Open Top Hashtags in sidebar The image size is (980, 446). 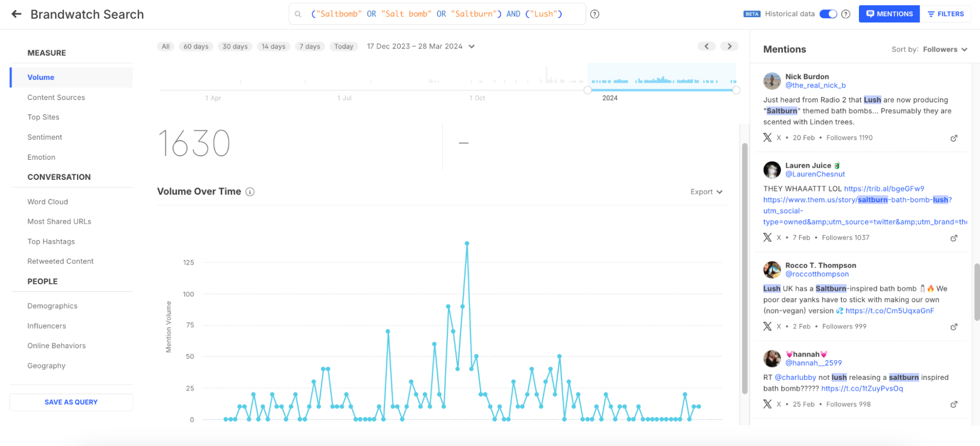pyautogui.click(x=51, y=242)
